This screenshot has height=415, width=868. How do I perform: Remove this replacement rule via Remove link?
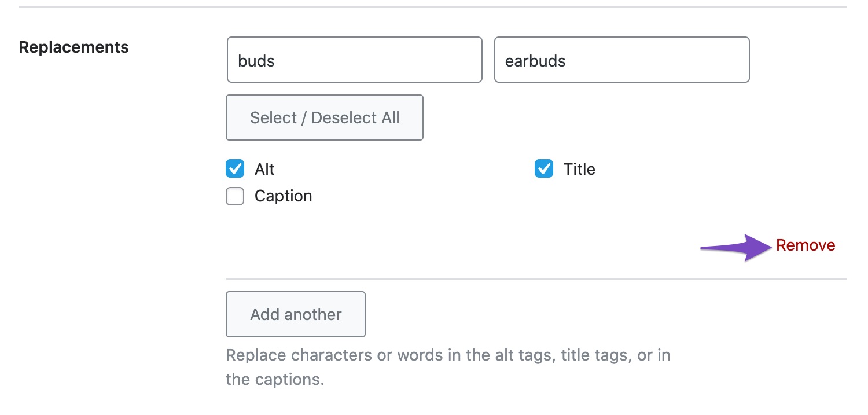[x=806, y=245]
